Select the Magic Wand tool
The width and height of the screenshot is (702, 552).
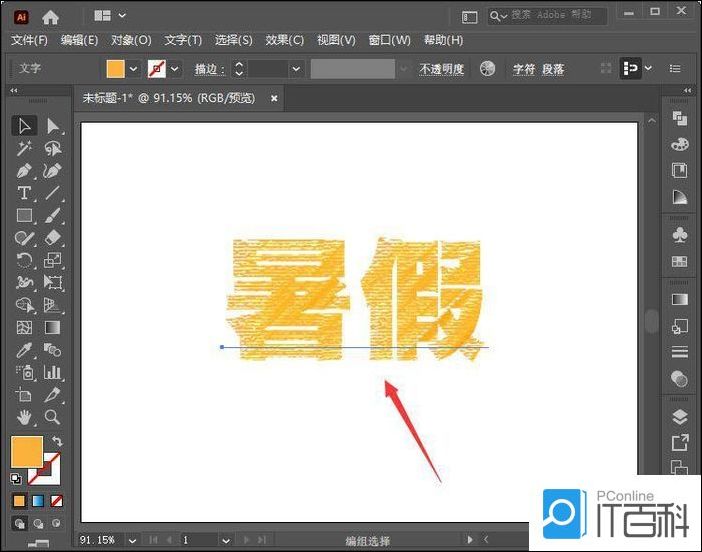24,148
